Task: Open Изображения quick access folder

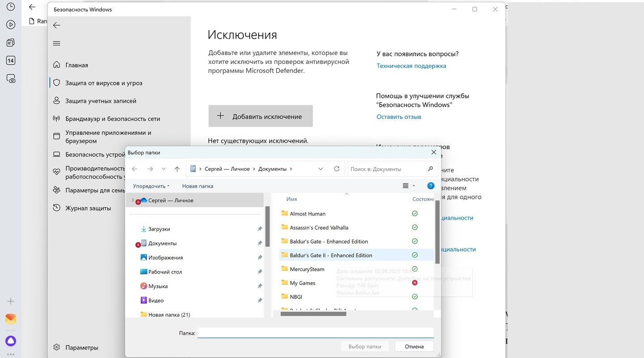Action: pos(165,257)
